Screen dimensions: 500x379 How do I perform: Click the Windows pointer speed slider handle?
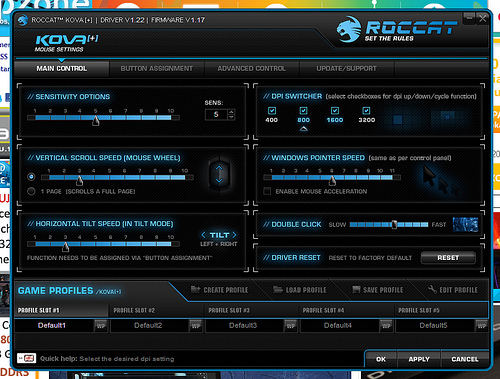click(332, 180)
